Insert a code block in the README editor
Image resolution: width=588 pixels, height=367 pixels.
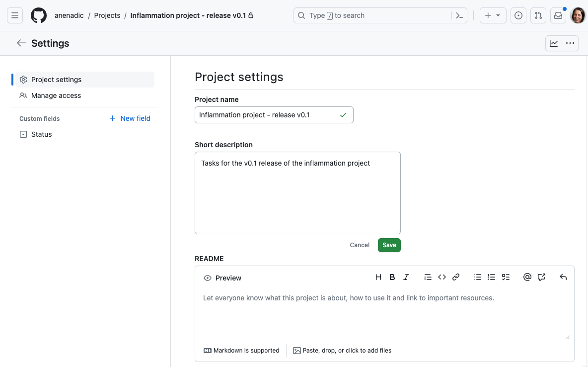point(442,277)
